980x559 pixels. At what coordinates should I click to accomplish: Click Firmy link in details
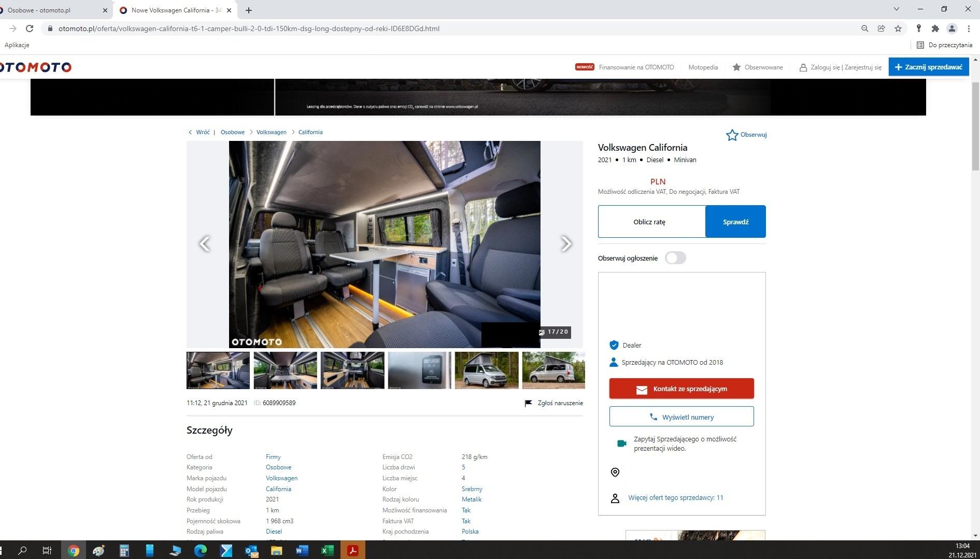point(273,457)
